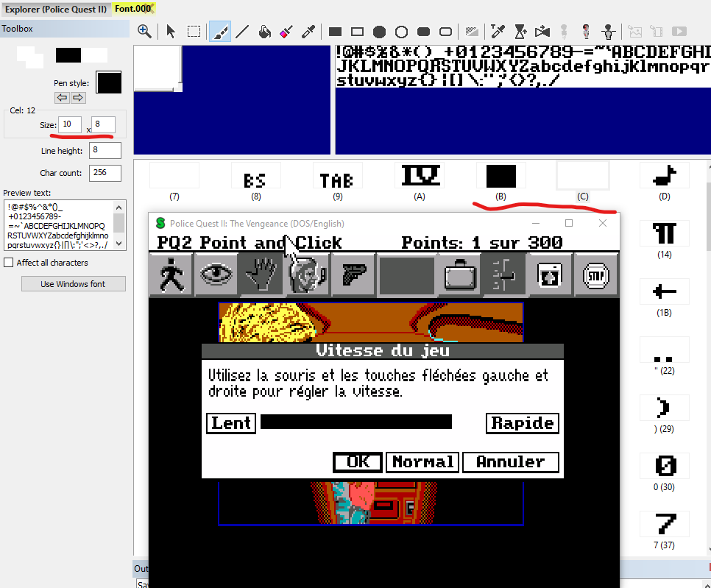Click the black pen style swatch
The image size is (711, 588).
[109, 82]
